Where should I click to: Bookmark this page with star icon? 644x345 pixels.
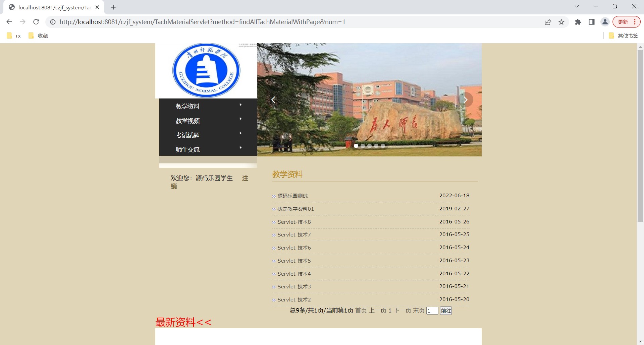coord(561,22)
